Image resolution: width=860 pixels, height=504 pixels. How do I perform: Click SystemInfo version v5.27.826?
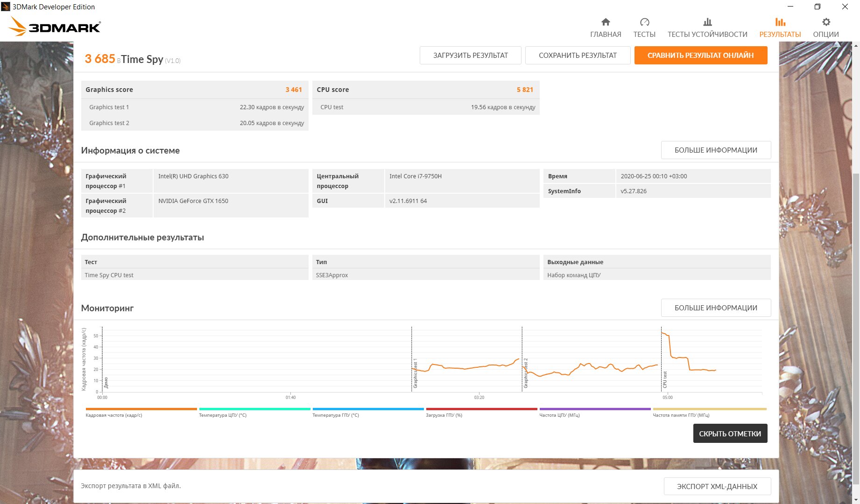pos(634,191)
